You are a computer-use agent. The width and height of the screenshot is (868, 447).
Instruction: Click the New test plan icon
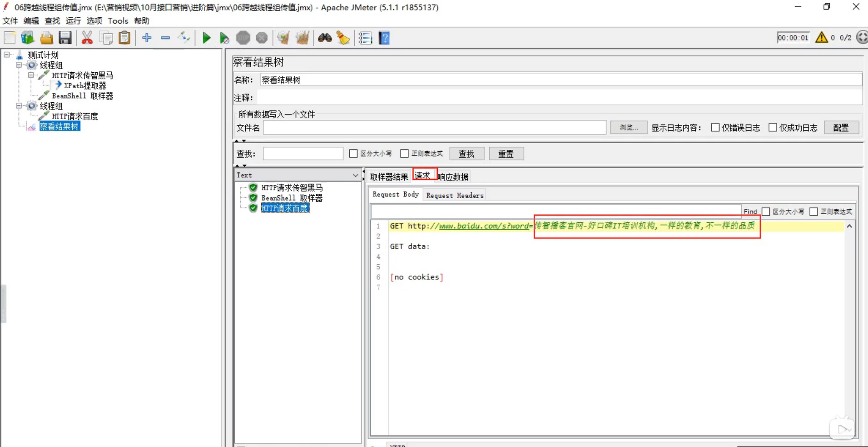[x=10, y=38]
